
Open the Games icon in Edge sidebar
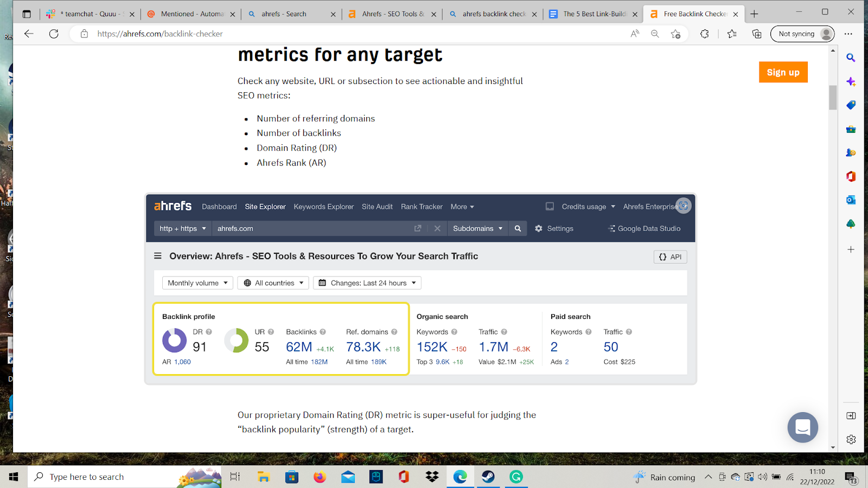coord(851,153)
